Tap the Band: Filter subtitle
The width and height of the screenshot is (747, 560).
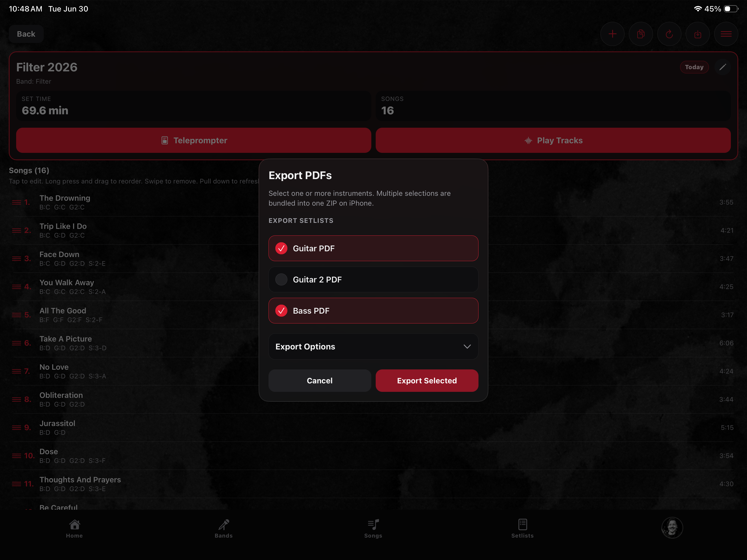(x=34, y=81)
